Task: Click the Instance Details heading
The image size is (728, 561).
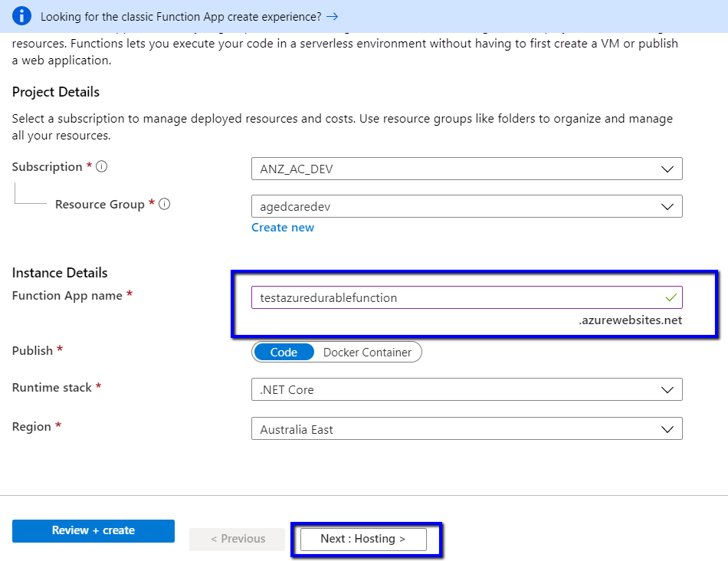Action: click(x=60, y=273)
